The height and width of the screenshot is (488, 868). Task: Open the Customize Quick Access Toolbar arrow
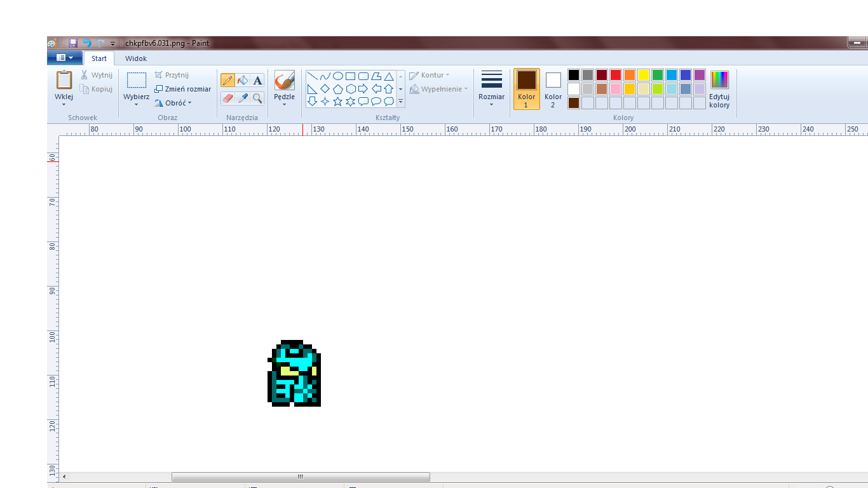112,43
